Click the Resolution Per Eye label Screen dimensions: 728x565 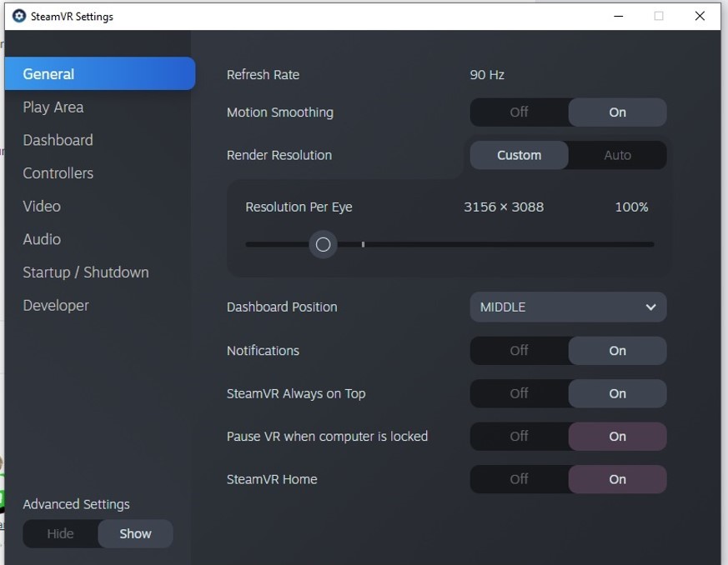(299, 207)
